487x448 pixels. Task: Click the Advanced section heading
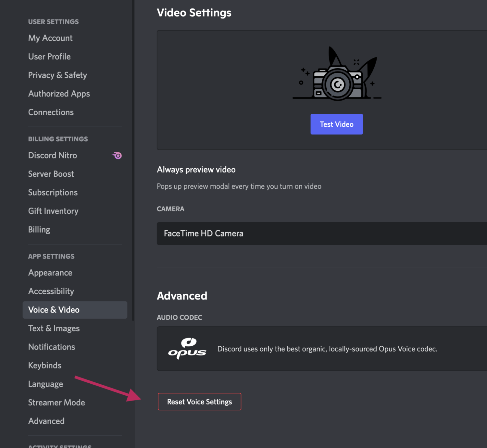pyautogui.click(x=182, y=296)
